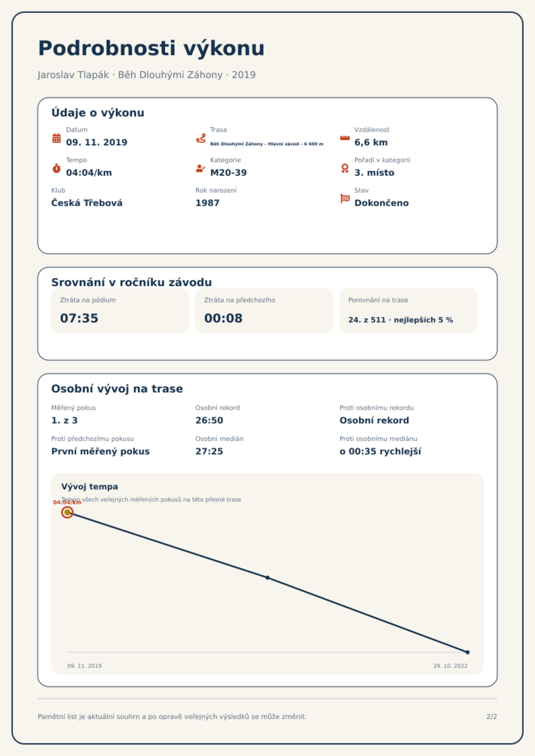The width and height of the screenshot is (535, 756).
Task: Click the ruler icon beside Vzdálenost
Action: tap(345, 138)
